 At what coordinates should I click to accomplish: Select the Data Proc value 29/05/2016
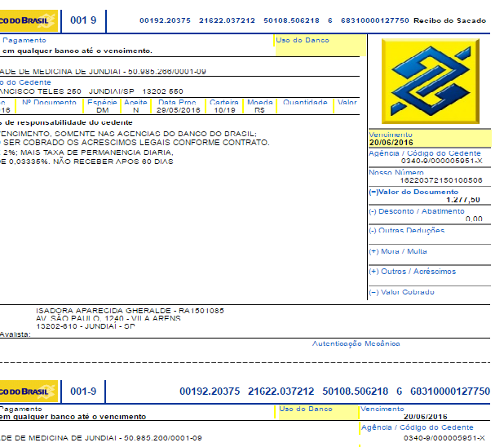pos(179,109)
